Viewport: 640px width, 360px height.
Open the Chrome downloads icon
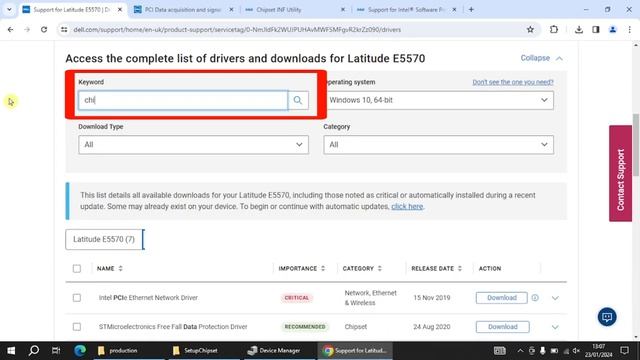pos(579,29)
